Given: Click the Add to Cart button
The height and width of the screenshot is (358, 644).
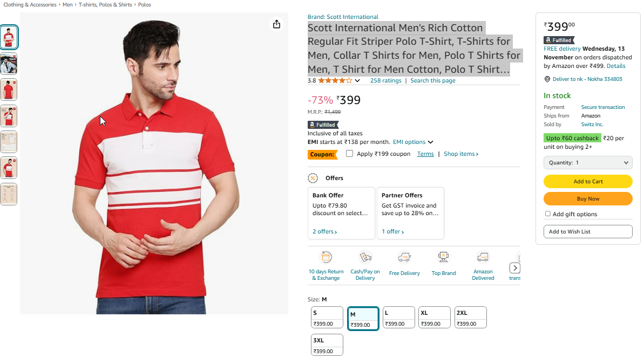Looking at the screenshot, I should click(588, 181).
